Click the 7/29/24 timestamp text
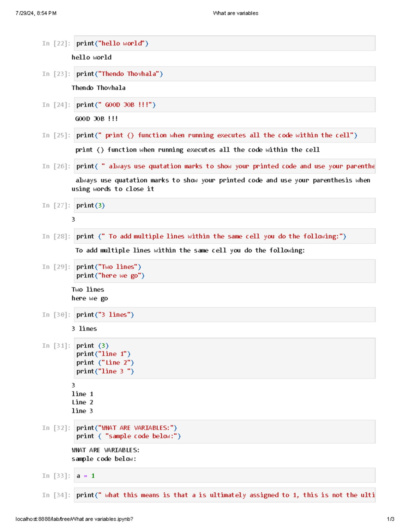The width and height of the screenshot is (411, 532). coord(36,13)
